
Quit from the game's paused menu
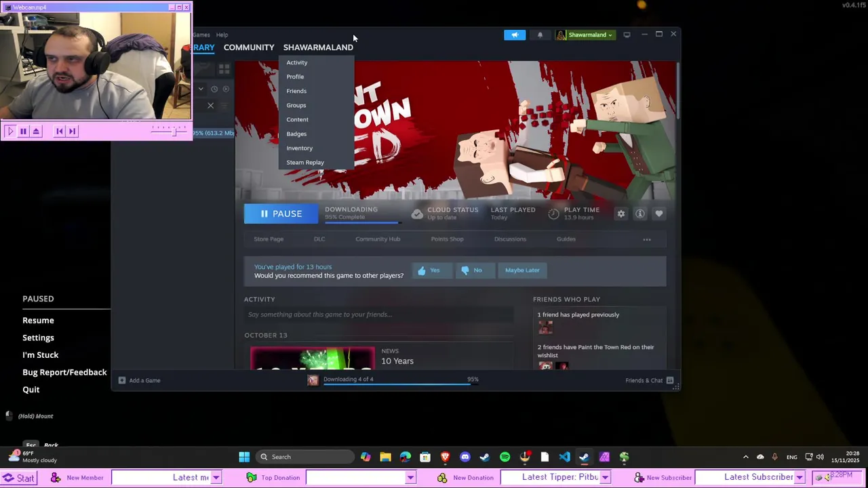[x=31, y=390]
